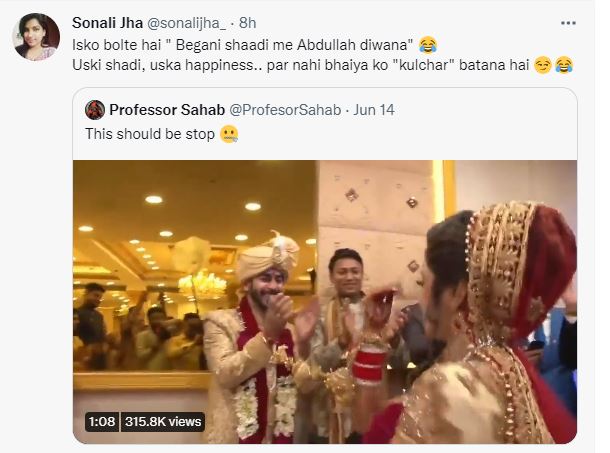The image size is (610, 453).
Task: Open the quoted text "This should be stop"
Action: tap(150, 134)
